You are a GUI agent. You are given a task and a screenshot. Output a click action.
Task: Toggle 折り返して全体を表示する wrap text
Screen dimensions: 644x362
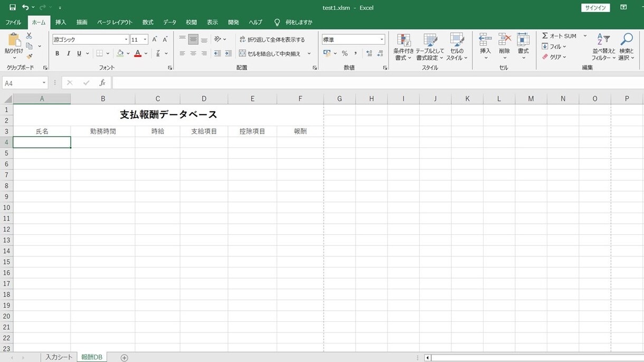[x=272, y=40]
